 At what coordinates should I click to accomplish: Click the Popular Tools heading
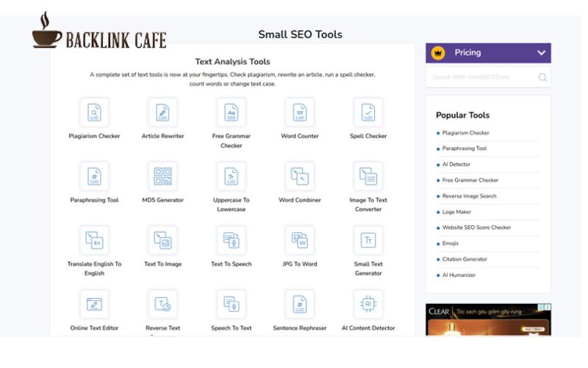462,116
